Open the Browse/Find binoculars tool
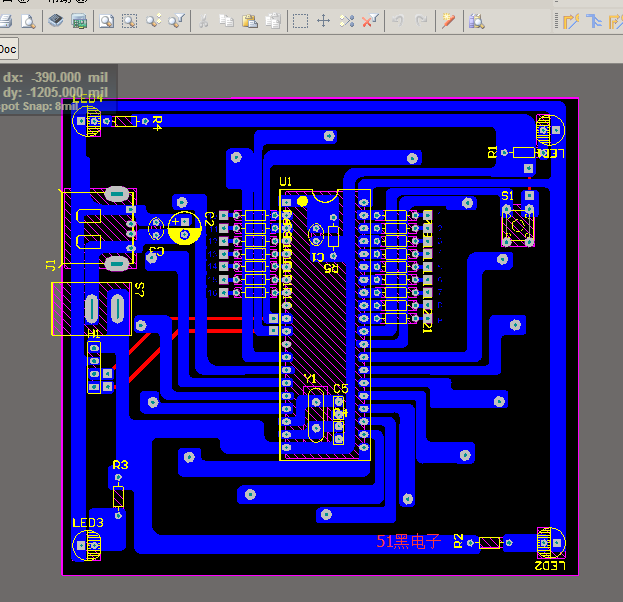 click(476, 21)
